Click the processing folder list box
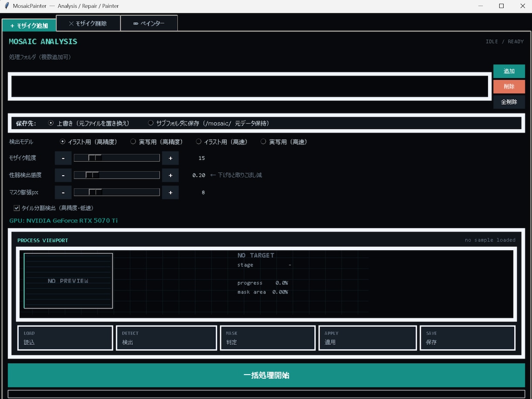Screen dimensions: 532x399 [x=249, y=86]
